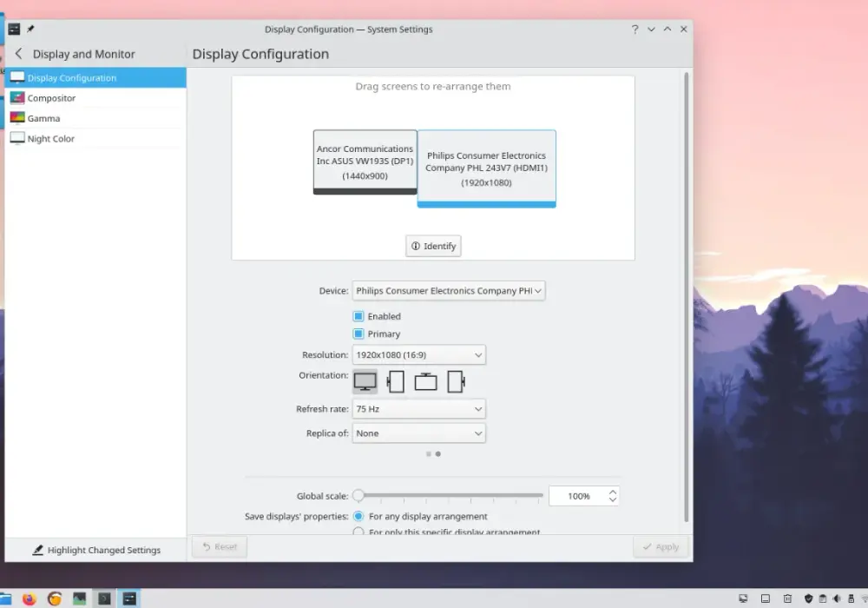
Task: Select upside-down orientation icon
Action: click(425, 381)
